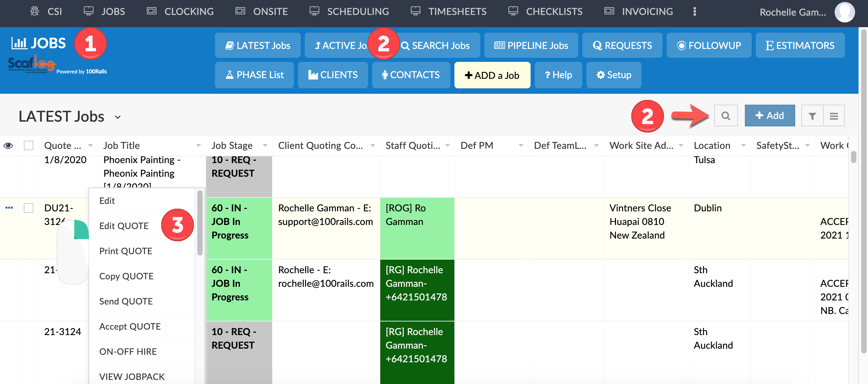This screenshot has height=384, width=868.
Task: Click the context menu scrollbar thumb
Action: (x=200, y=223)
